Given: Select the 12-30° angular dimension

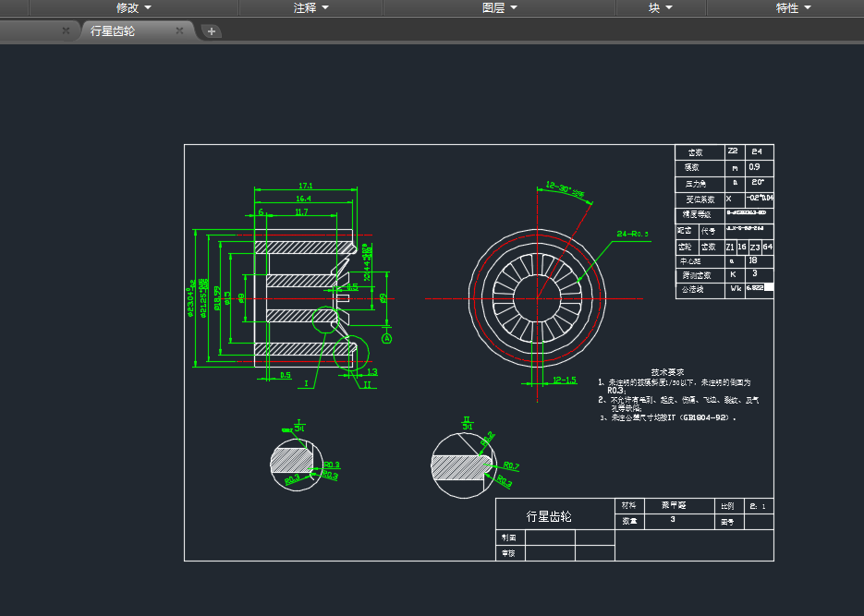Looking at the screenshot, I should pyautogui.click(x=566, y=189).
